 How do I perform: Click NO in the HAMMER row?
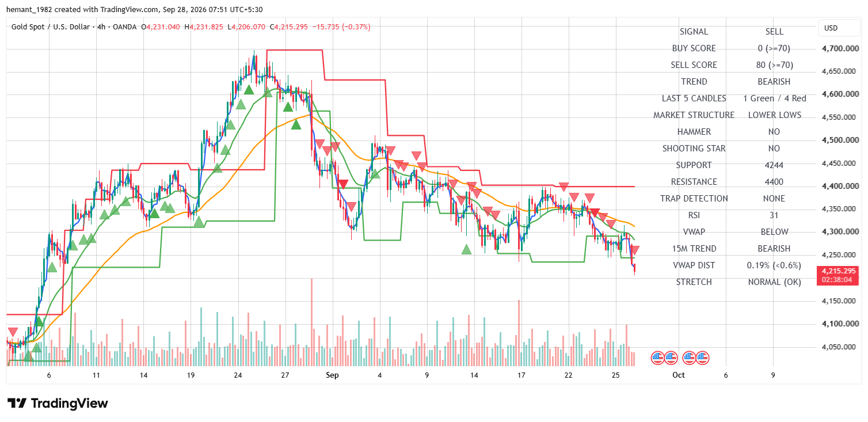(x=774, y=132)
